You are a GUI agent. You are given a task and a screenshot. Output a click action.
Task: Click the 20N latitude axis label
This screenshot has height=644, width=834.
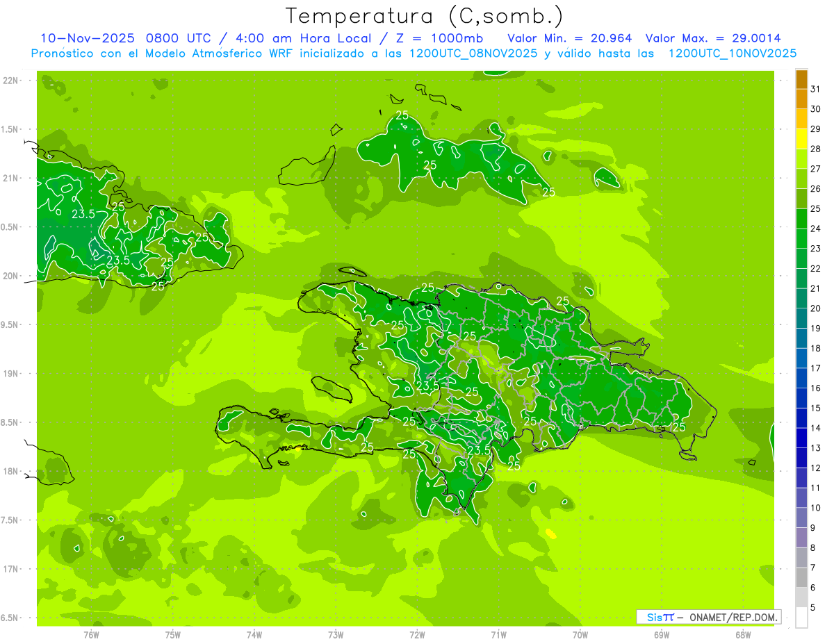coord(11,276)
